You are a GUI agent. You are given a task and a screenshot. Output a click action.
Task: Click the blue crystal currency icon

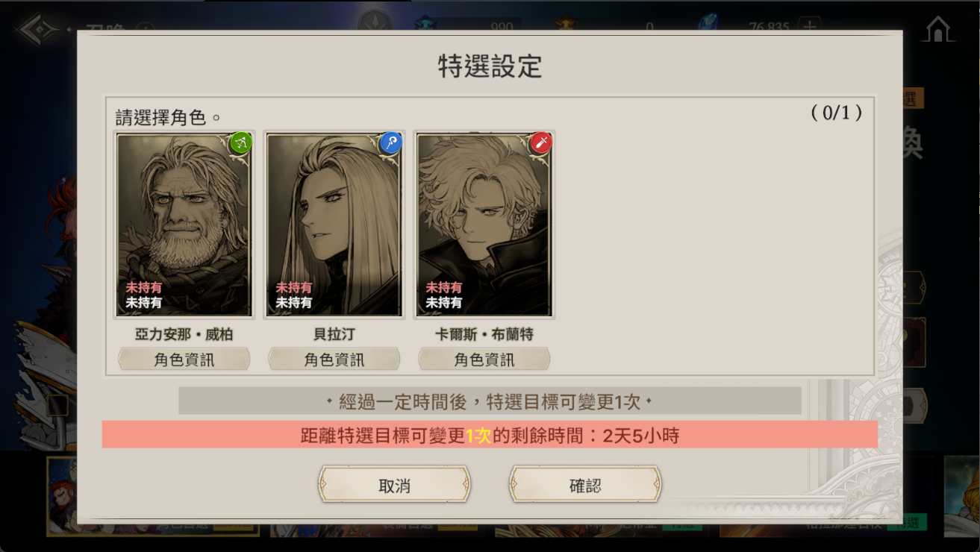coord(706,23)
